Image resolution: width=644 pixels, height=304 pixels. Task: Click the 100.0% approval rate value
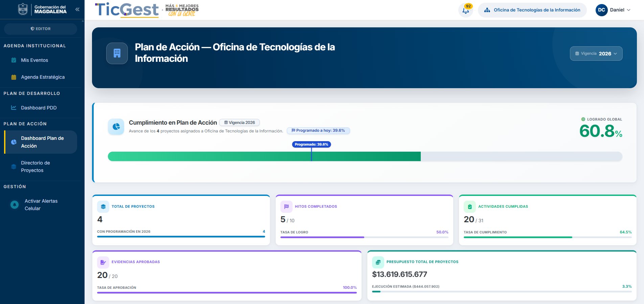(350, 287)
